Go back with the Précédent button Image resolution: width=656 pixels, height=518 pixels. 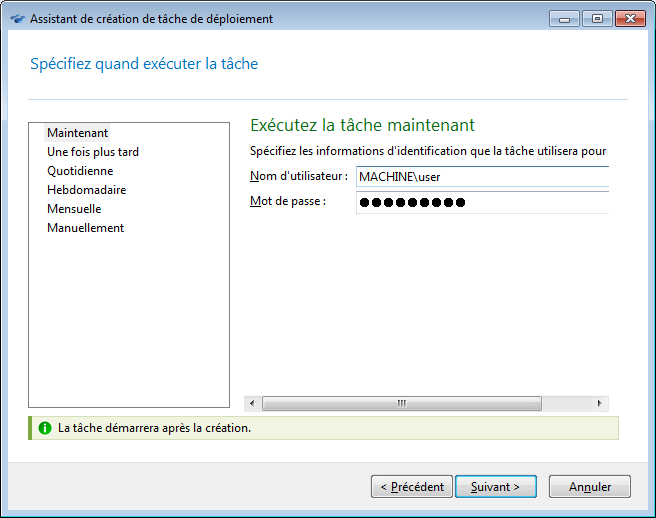tap(411, 487)
